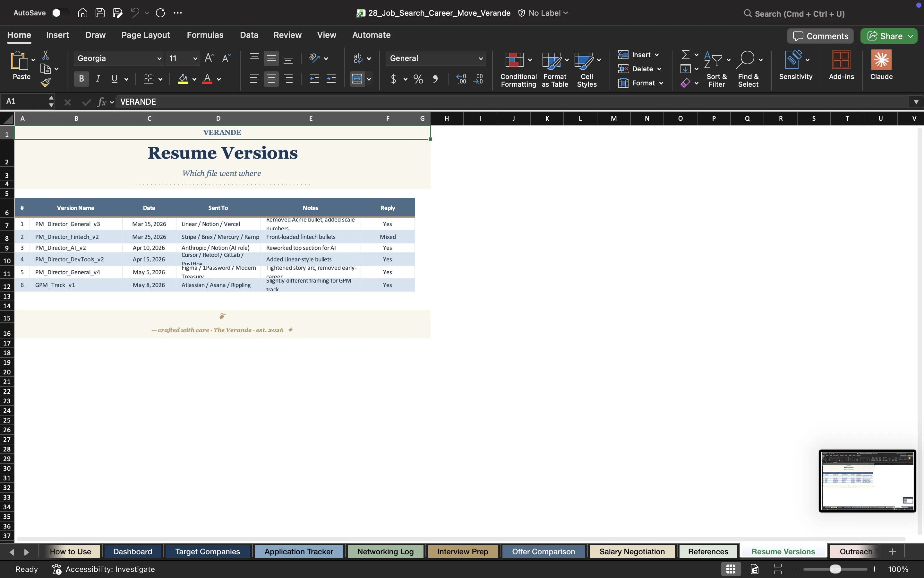This screenshot has height=578, width=924.
Task: Expand the formula bar with the right arrow
Action: coord(916,102)
